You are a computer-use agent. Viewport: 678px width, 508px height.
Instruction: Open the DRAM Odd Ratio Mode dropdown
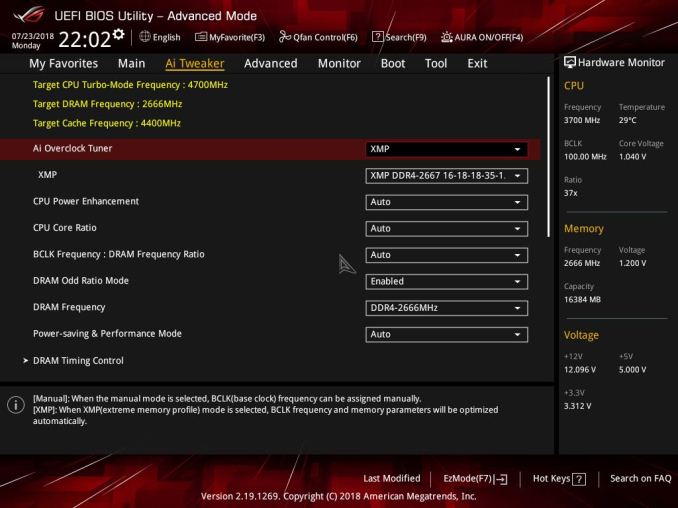coord(447,281)
